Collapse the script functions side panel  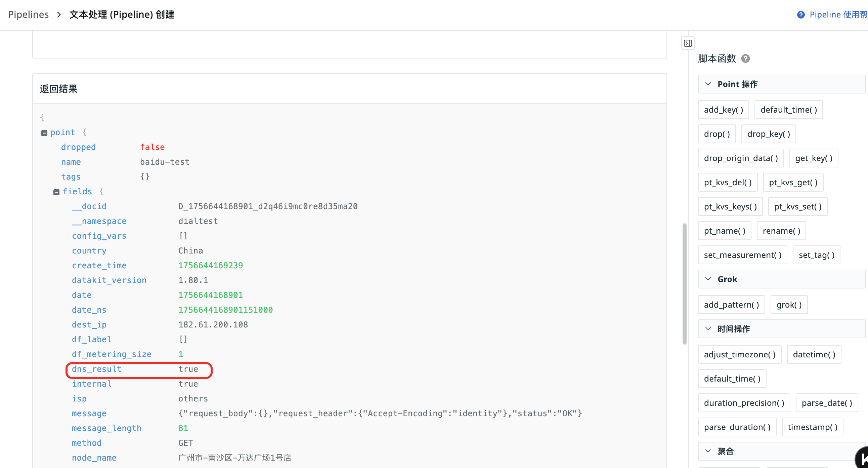coord(688,43)
